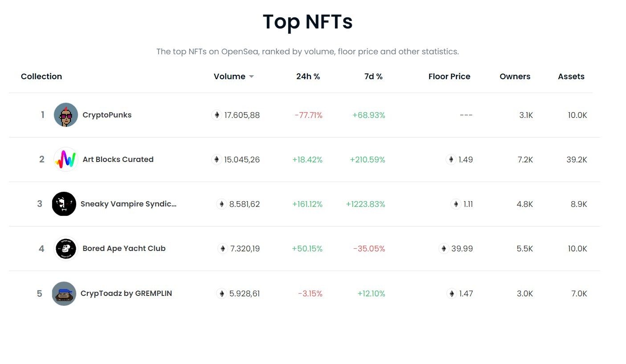This screenshot has width=626, height=364.
Task: Click the Ethereum icon beside 39.99 floor price
Action: [444, 249]
